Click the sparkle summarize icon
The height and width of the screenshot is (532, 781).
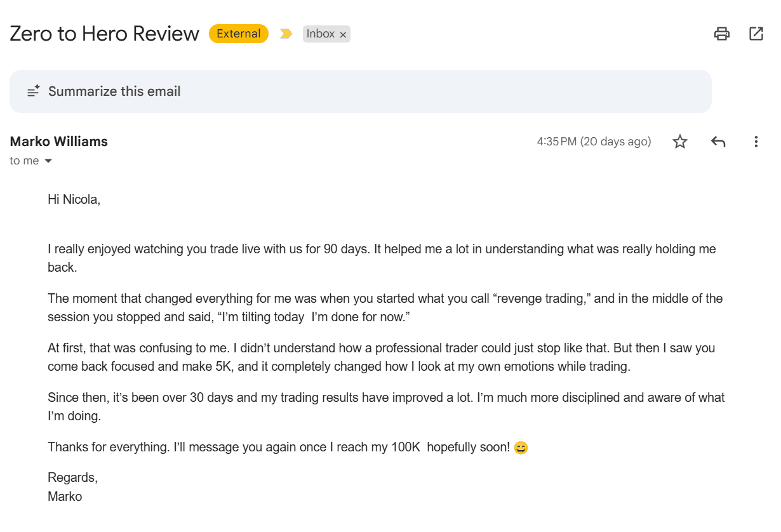(x=34, y=91)
